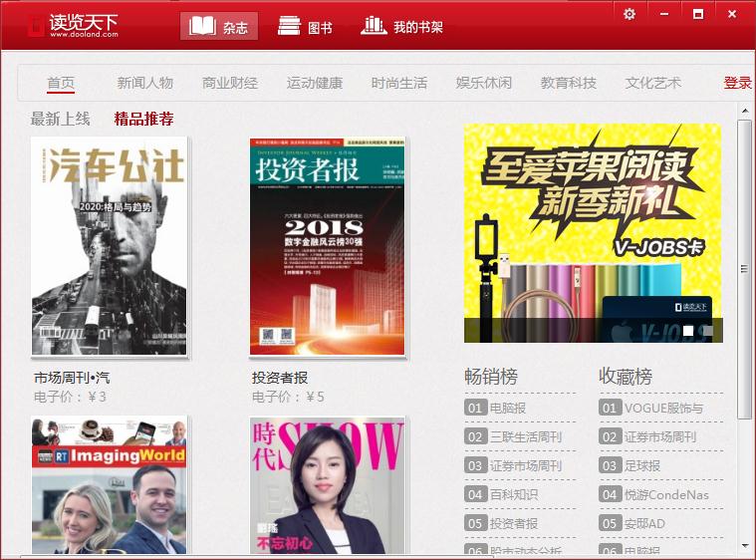756x560 pixels.
Task: Minimize the 读览天下 window
Action: click(x=664, y=14)
